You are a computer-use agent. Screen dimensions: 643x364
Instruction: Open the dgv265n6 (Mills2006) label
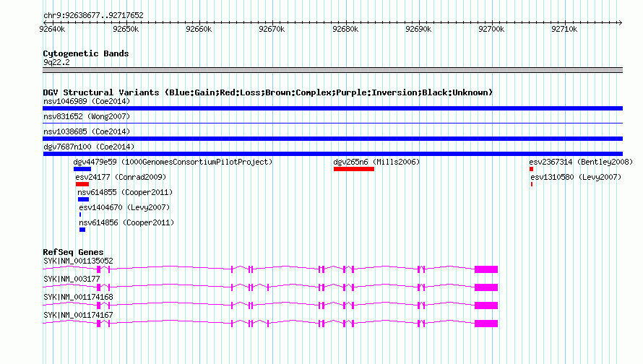point(377,162)
